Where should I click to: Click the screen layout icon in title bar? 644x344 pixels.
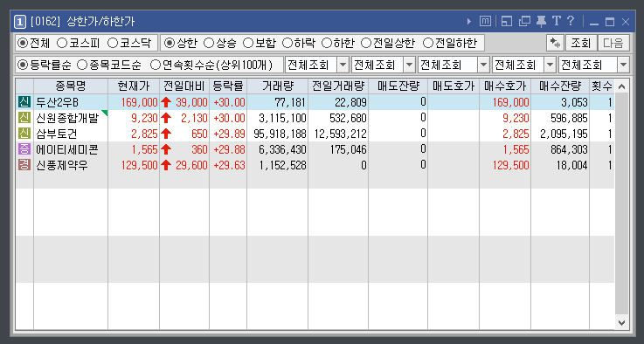pyautogui.click(x=507, y=21)
